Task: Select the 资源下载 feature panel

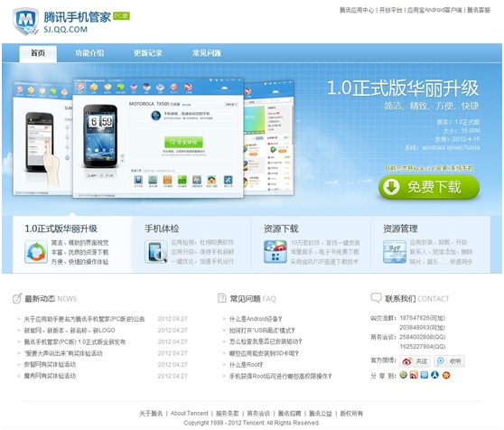Action: [x=311, y=245]
